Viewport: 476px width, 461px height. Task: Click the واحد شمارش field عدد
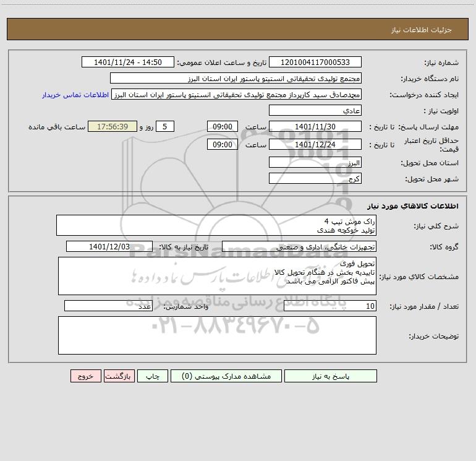pos(108,306)
